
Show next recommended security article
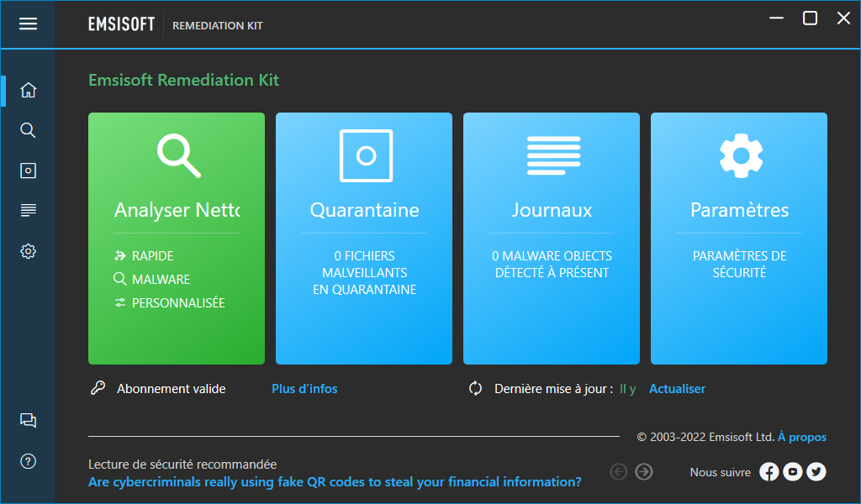point(643,471)
